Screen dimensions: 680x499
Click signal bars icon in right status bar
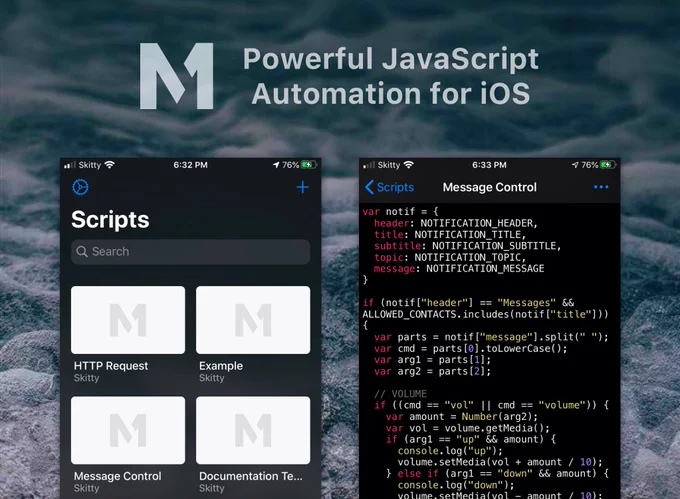[x=369, y=165]
